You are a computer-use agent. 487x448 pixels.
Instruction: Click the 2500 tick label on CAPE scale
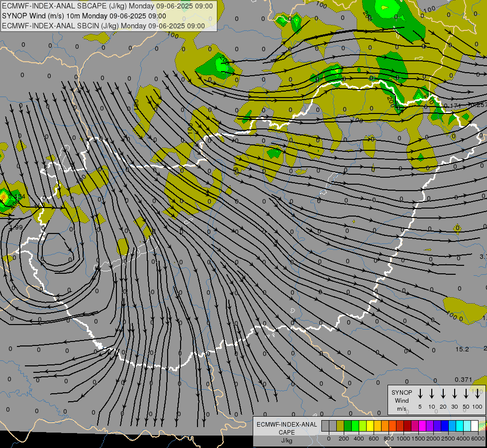pyautogui.click(x=448, y=439)
